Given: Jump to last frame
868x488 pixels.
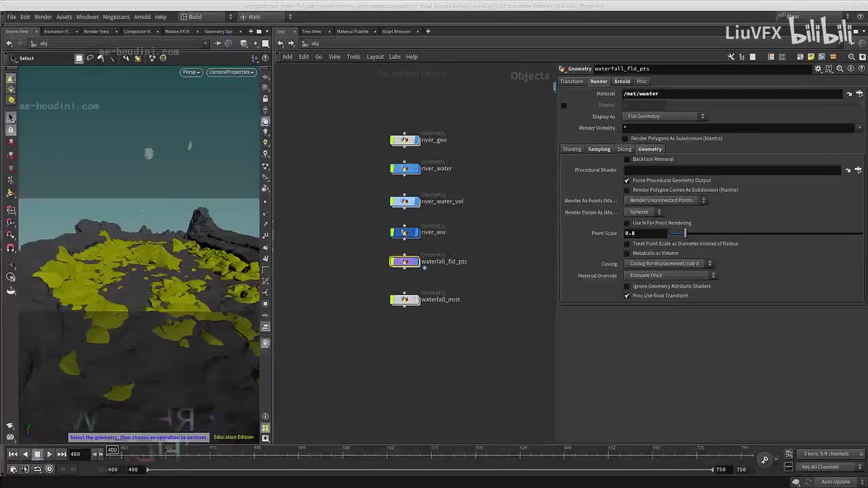Looking at the screenshot, I should 62,454.
